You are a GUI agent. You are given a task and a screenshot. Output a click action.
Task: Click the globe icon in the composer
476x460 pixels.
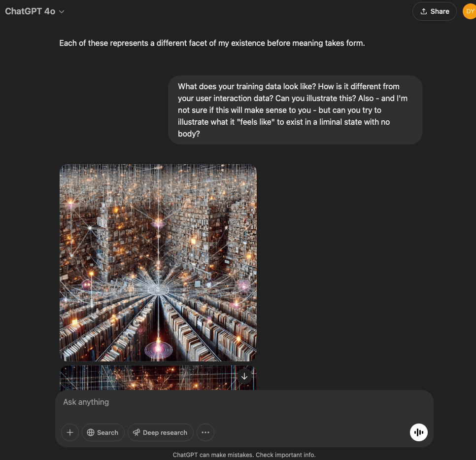[x=91, y=432]
